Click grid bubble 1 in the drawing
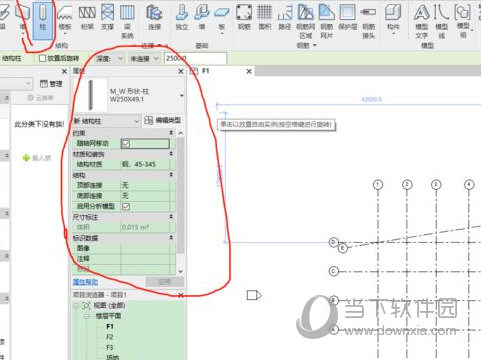Viewport: 481px width, 360px height. (x=378, y=184)
